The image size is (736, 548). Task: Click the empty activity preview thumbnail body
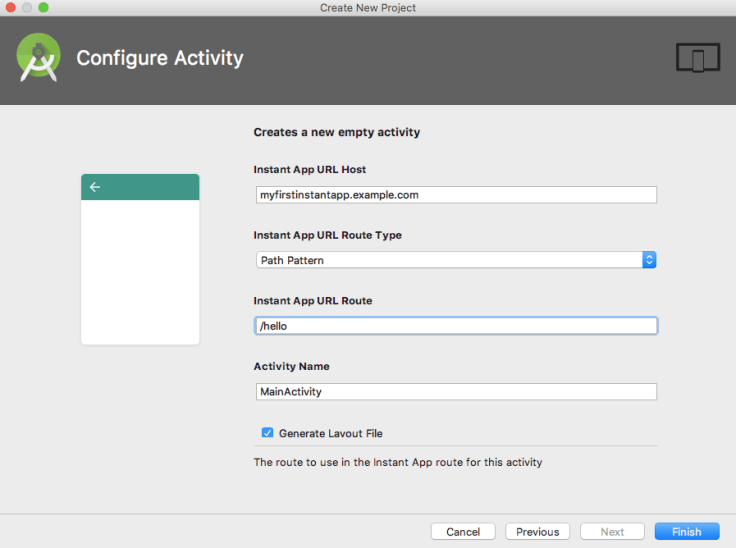(140, 272)
